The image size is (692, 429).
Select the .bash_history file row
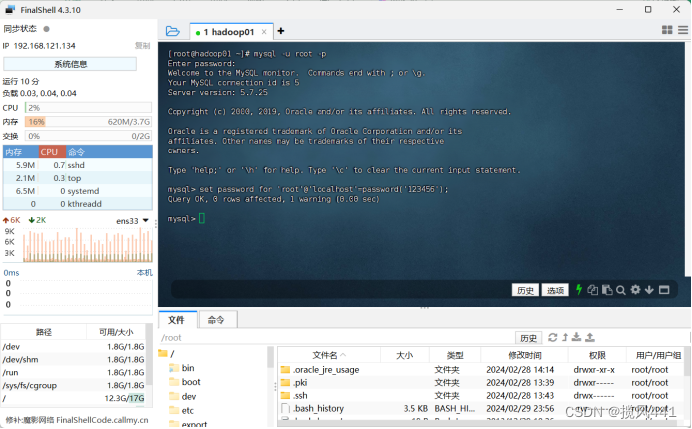pyautogui.click(x=481, y=408)
